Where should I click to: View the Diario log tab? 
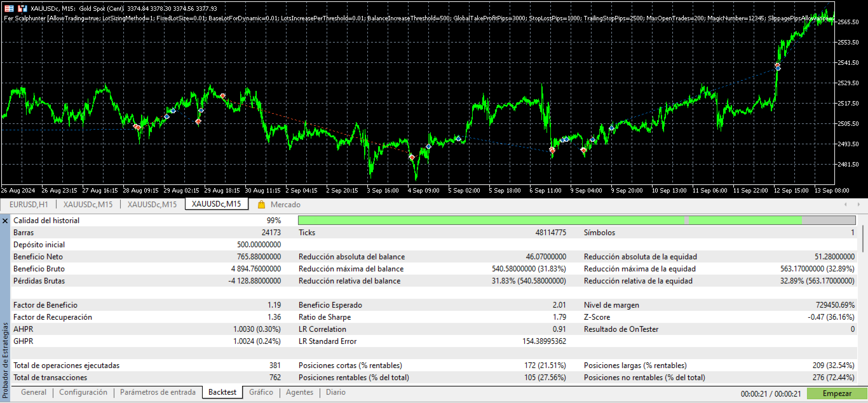pos(336,392)
